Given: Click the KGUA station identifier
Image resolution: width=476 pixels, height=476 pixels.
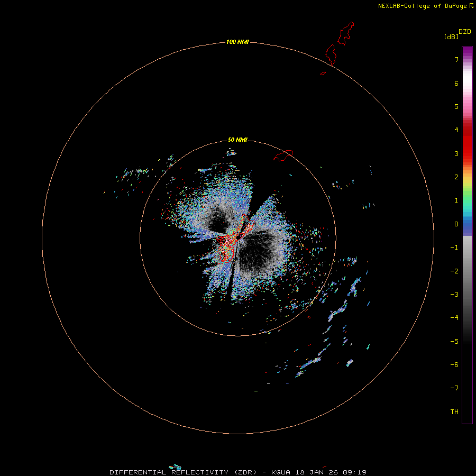Looking at the screenshot, I should (x=281, y=472).
